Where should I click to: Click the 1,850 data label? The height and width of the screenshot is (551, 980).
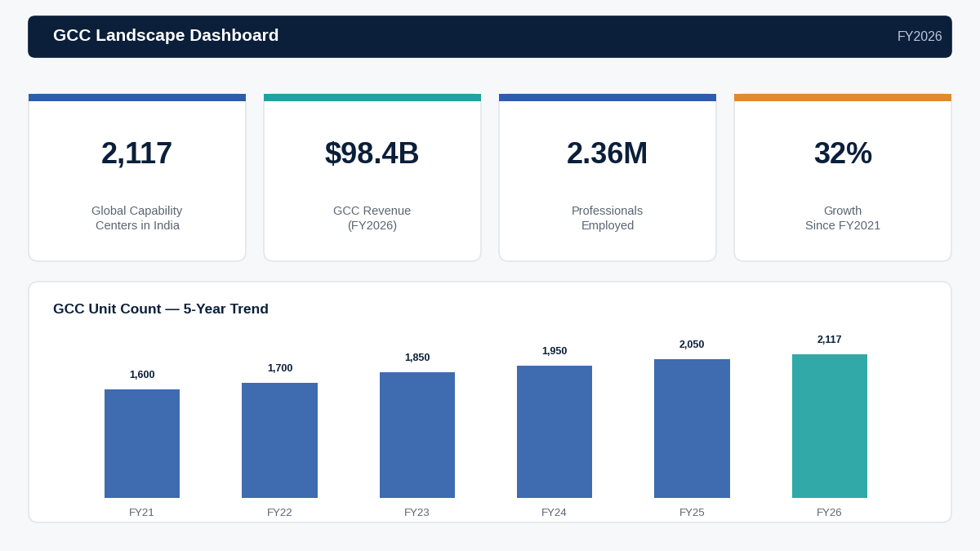[x=417, y=358]
